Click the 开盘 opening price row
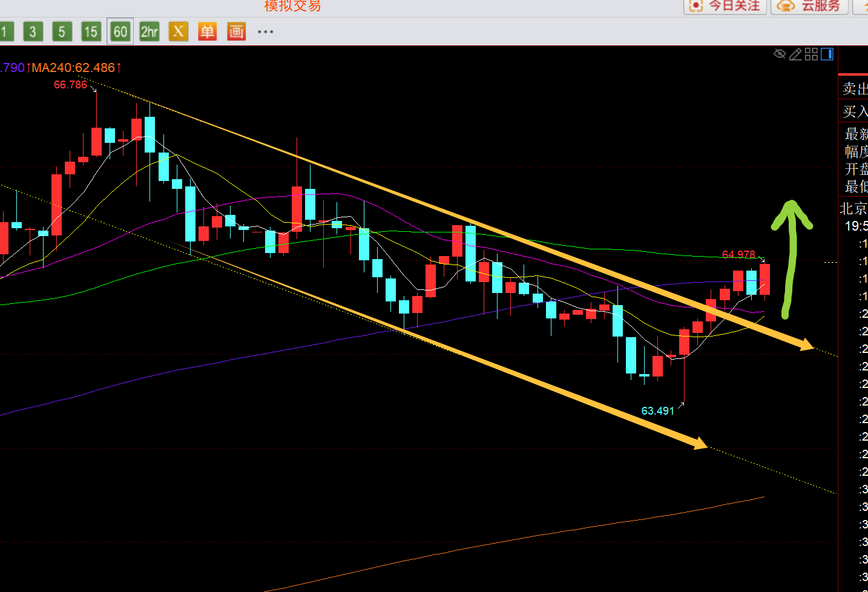The height and width of the screenshot is (592, 868). (856, 169)
